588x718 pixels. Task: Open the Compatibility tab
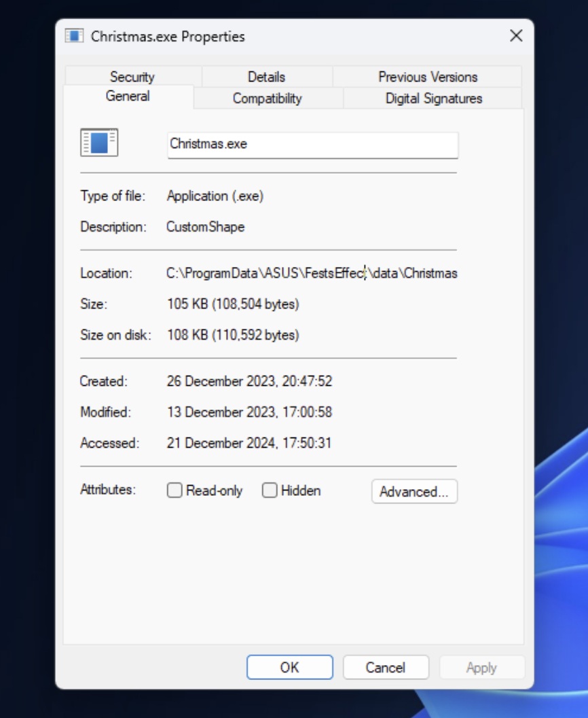pos(268,98)
